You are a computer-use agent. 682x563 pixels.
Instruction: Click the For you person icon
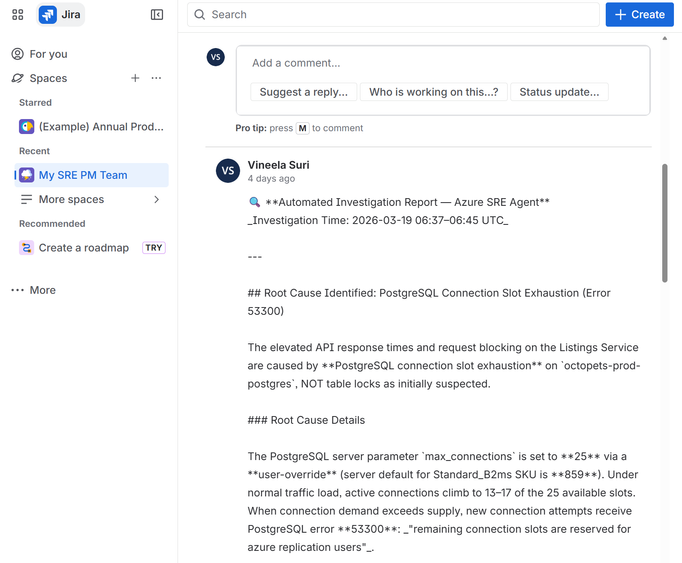coord(17,54)
